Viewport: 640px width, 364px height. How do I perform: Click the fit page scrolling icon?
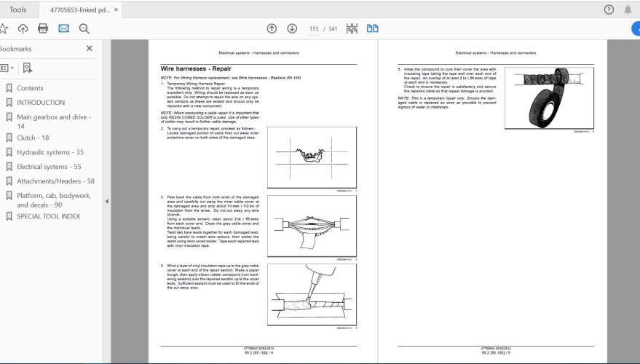tap(352, 28)
